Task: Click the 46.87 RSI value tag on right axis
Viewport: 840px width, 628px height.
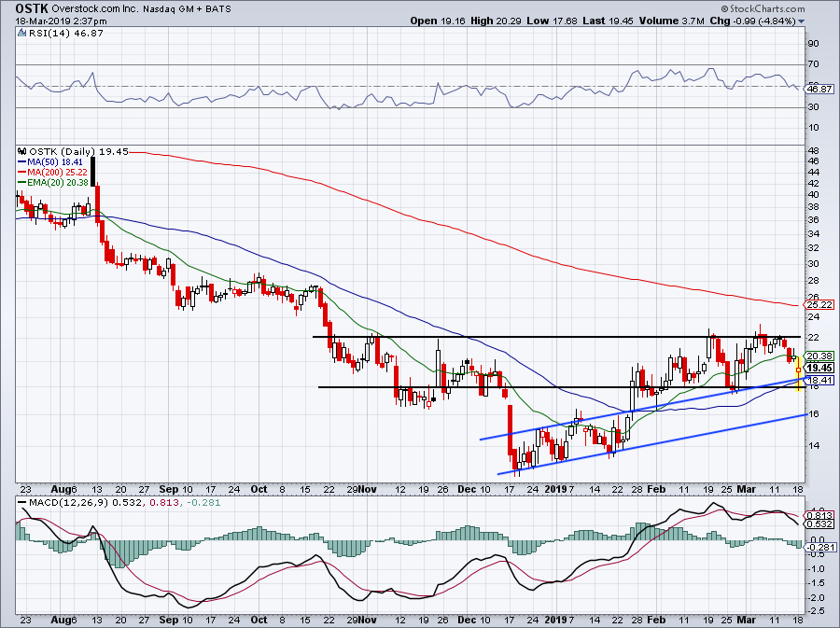Action: [x=819, y=89]
